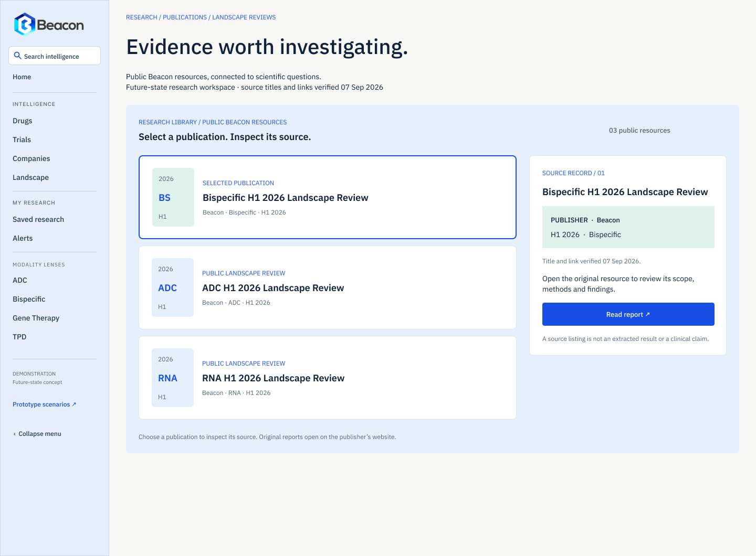Screen dimensions: 756x556
Task: Click 'Beacon · RNA · H1 2026' metadata
Action: pyautogui.click(x=236, y=393)
